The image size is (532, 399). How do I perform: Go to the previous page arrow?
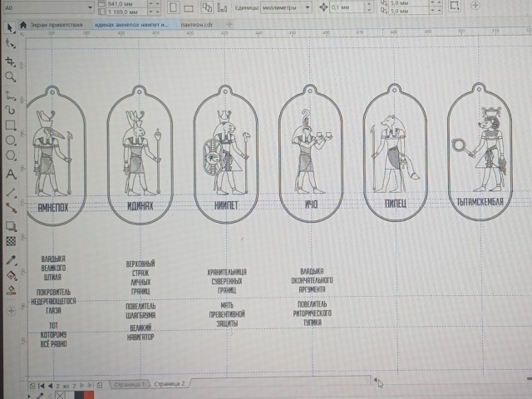point(50,386)
